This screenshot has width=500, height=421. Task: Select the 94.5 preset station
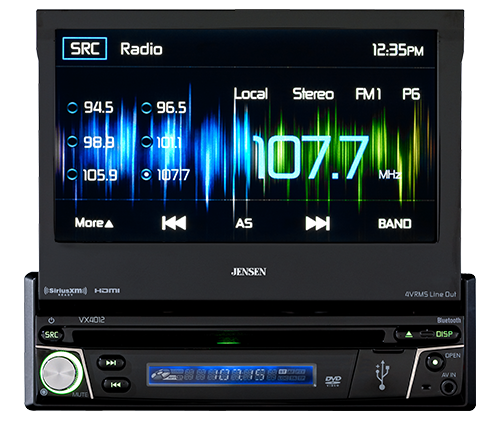[90, 108]
